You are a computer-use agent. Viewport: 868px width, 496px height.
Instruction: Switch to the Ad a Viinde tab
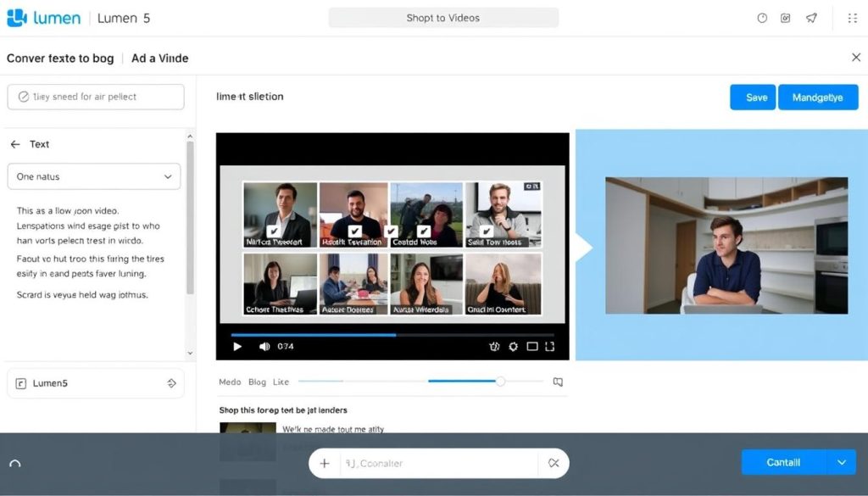(x=159, y=59)
